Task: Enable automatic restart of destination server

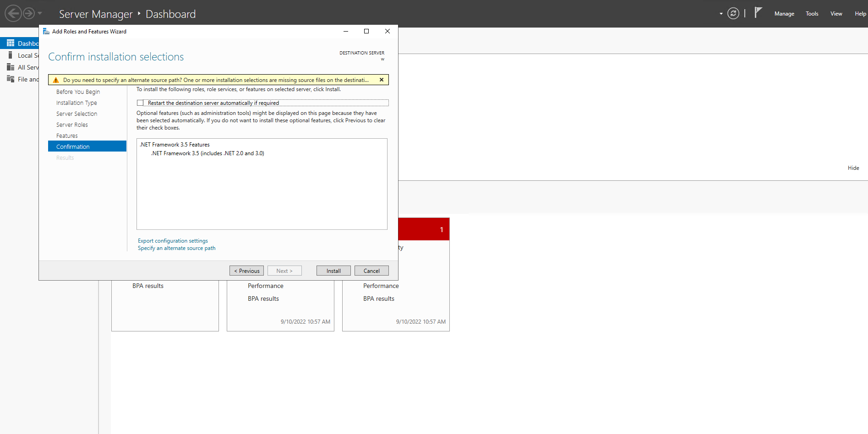Action: [x=140, y=103]
